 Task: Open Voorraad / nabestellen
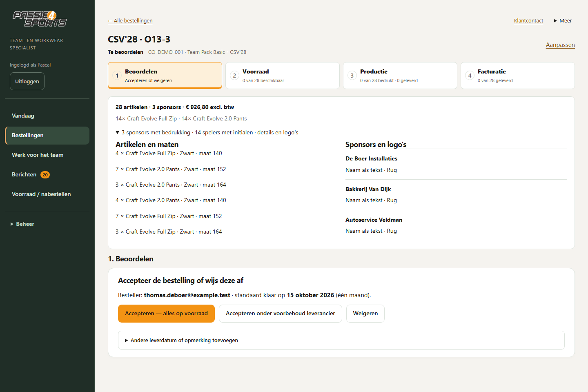pyautogui.click(x=47, y=194)
